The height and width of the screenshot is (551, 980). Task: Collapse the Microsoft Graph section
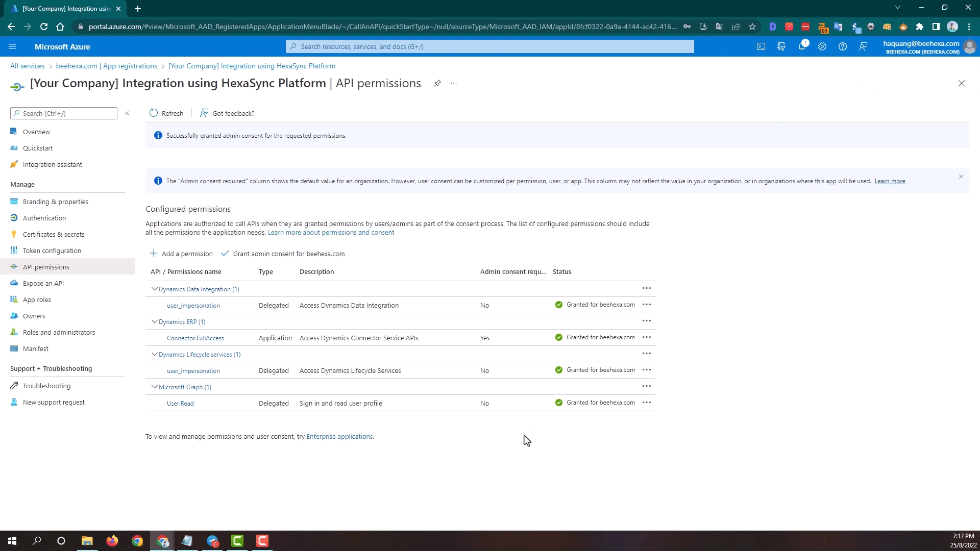click(154, 386)
